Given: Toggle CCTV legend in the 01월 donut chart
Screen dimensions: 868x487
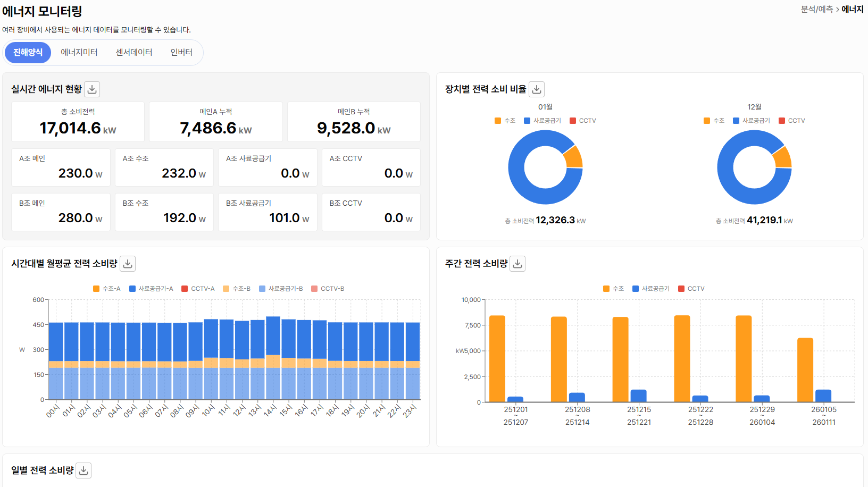Looking at the screenshot, I should pos(583,121).
